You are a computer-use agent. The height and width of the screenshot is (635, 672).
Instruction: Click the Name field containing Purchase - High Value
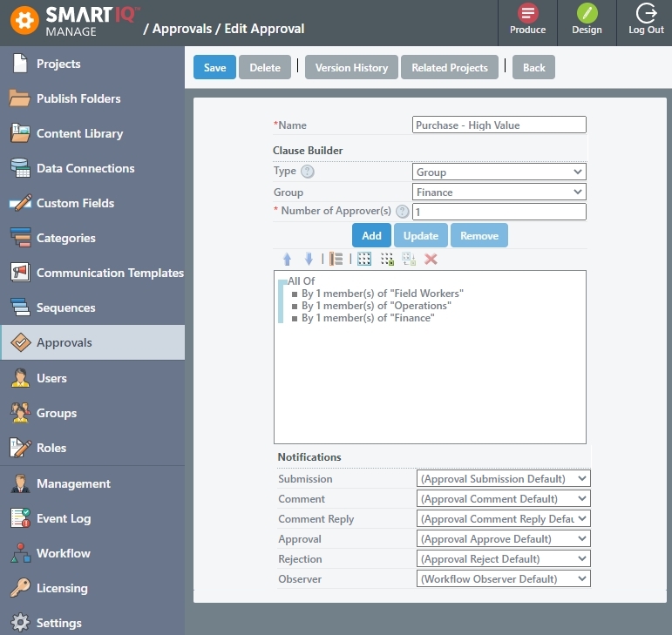(499, 125)
